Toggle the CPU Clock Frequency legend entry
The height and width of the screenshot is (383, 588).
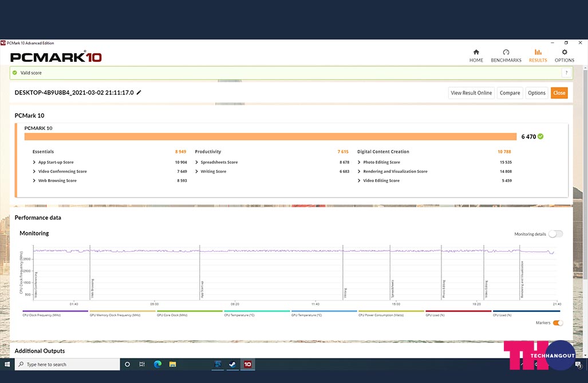click(x=55, y=314)
